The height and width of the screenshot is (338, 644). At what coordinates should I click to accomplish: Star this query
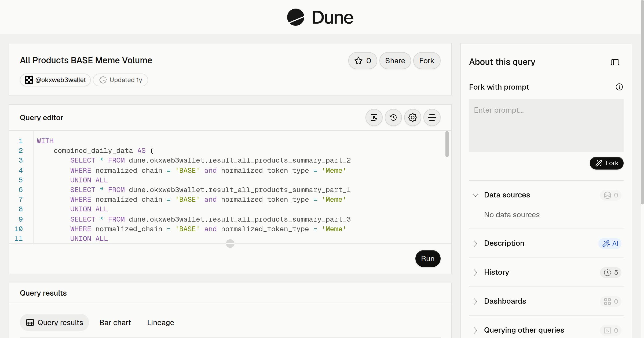coord(363,61)
